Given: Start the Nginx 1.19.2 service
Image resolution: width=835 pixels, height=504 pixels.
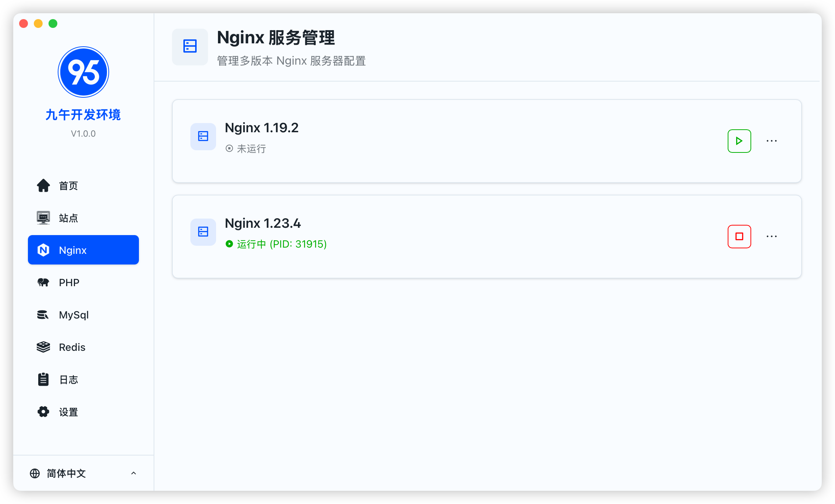Looking at the screenshot, I should click(739, 141).
